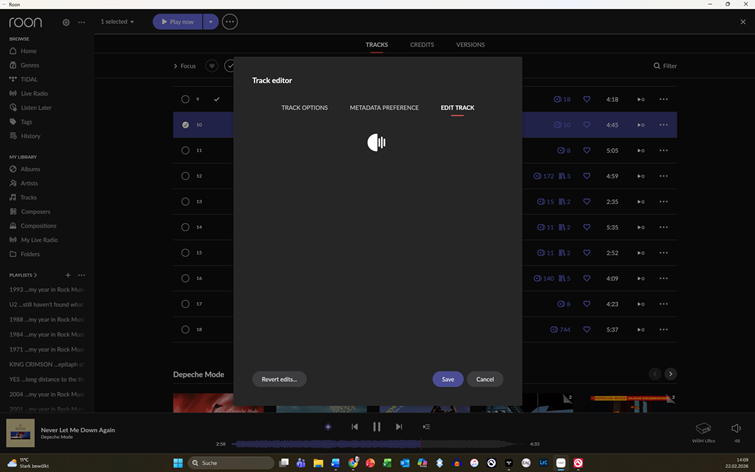Image resolution: width=755 pixels, height=472 pixels.
Task: Expand the Focus chevron
Action: 175,66
